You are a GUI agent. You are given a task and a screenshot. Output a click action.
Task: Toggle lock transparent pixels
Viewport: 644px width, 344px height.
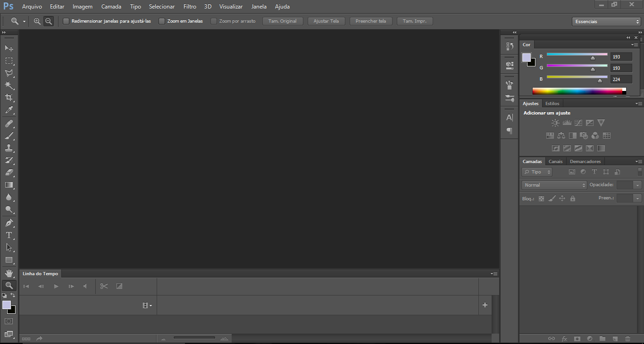point(541,198)
